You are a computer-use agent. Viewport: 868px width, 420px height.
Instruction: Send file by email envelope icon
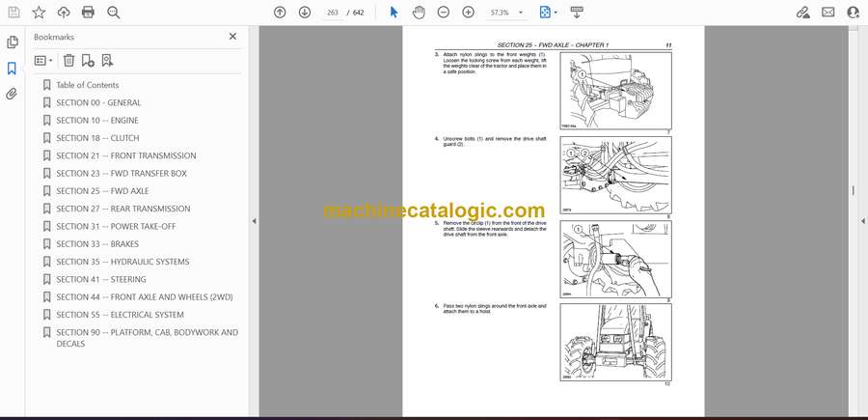[828, 13]
